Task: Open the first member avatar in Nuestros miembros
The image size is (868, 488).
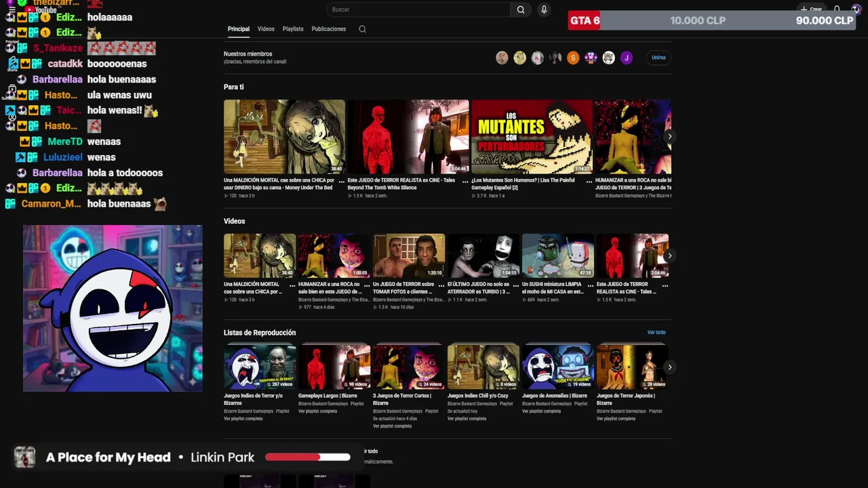Action: [x=502, y=58]
